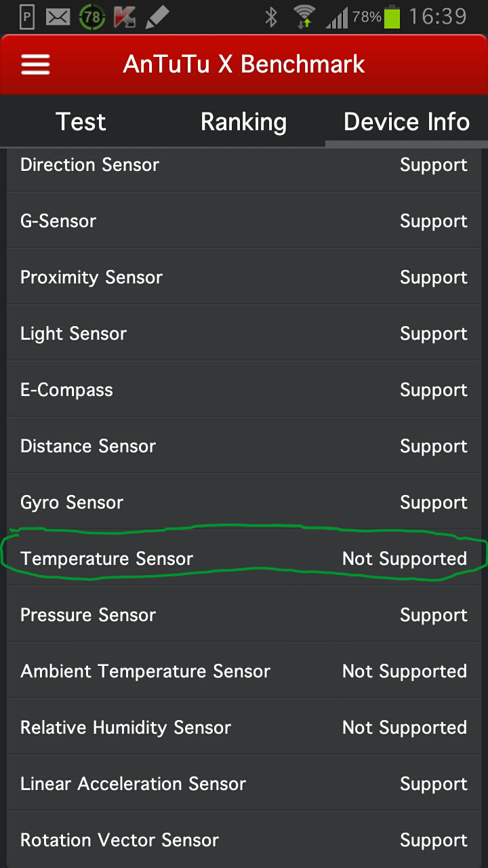Tap the red K notification icon
This screenshot has height=868, width=488.
coord(124,17)
